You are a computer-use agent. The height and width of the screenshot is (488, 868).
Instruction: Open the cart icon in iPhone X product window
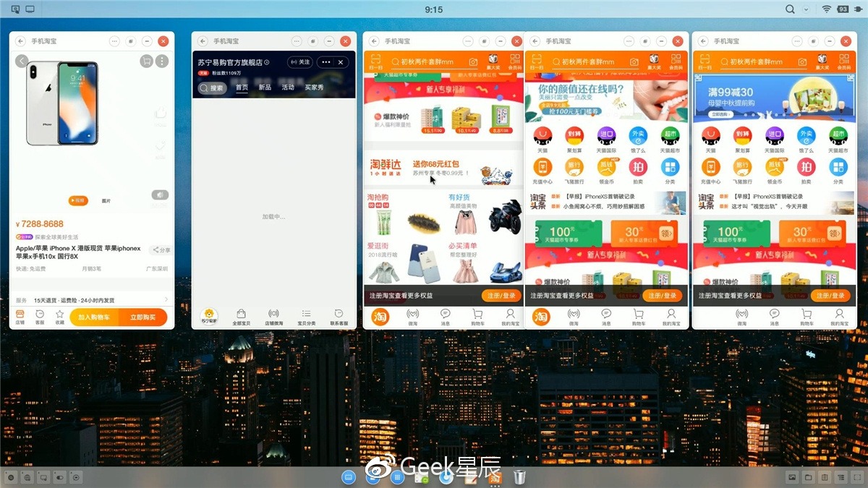click(x=147, y=61)
